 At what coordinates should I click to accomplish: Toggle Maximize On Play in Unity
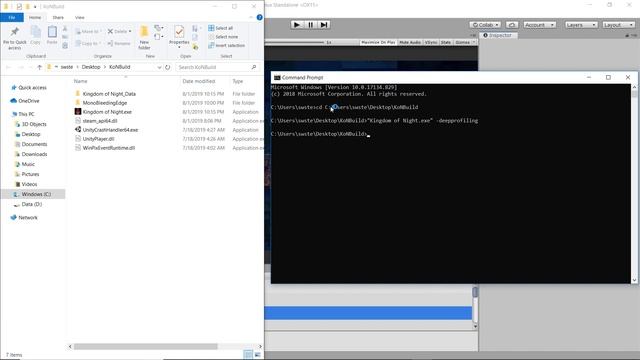tap(378, 42)
